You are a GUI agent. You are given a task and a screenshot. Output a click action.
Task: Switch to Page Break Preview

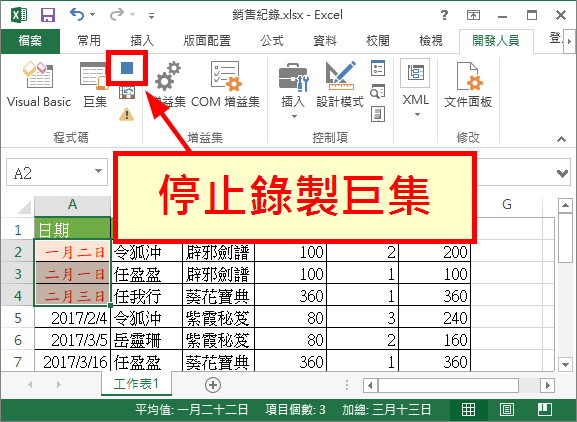pos(545,409)
